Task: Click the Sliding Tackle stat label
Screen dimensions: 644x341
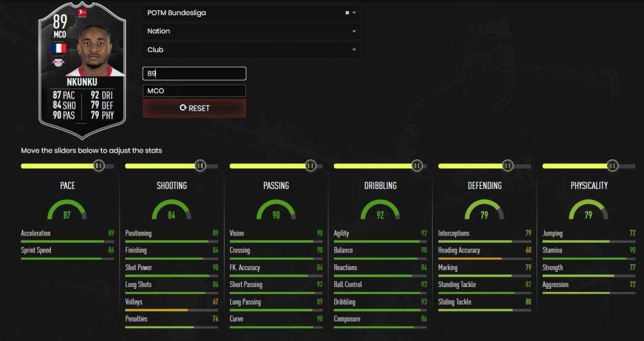Action: [x=455, y=302]
